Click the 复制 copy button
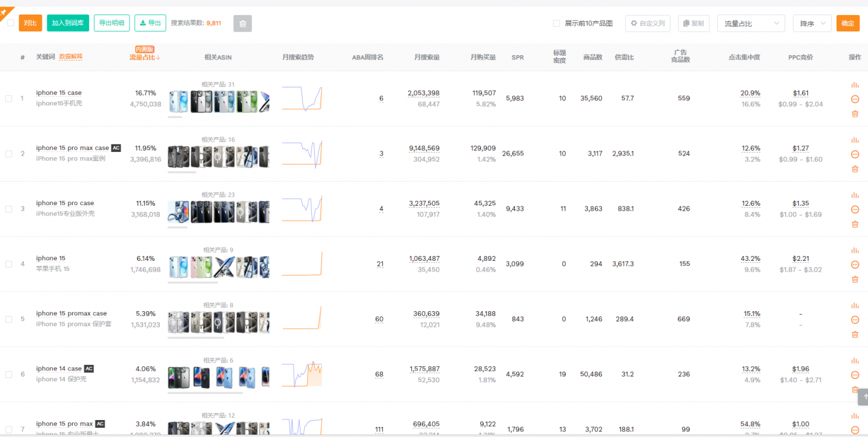 click(x=694, y=24)
